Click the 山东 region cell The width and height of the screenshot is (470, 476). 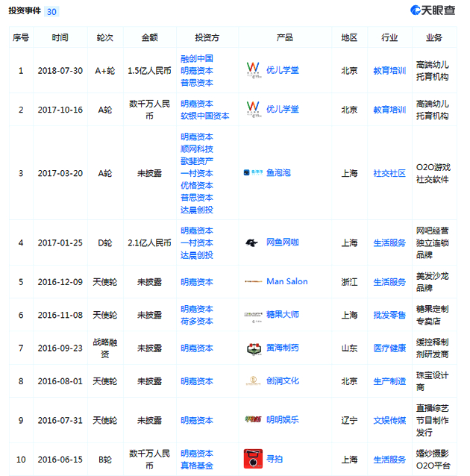tap(349, 348)
